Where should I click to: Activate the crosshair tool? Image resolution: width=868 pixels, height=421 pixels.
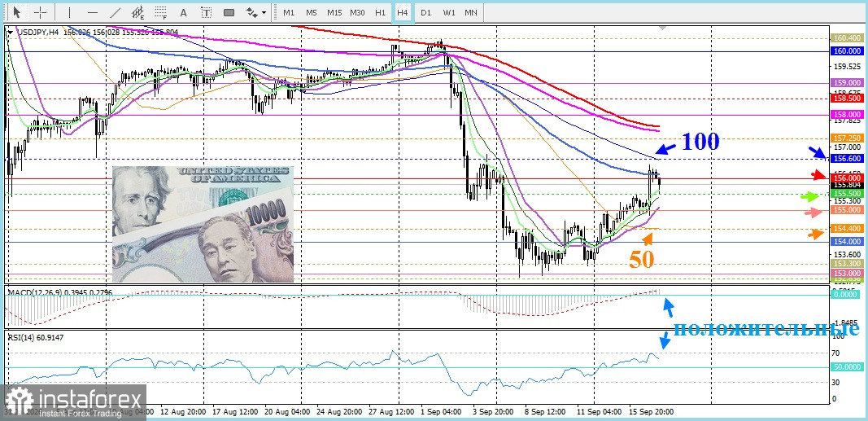(x=41, y=12)
